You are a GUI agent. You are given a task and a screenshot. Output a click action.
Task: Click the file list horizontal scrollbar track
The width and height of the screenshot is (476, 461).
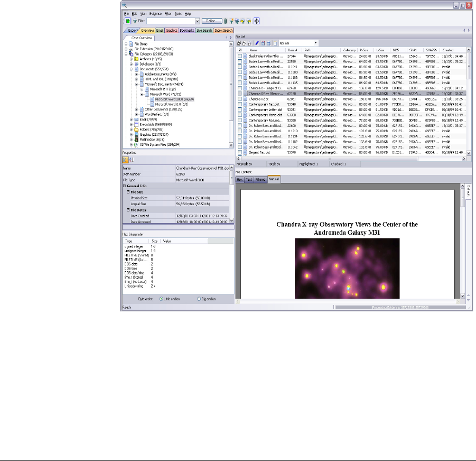pos(351,159)
